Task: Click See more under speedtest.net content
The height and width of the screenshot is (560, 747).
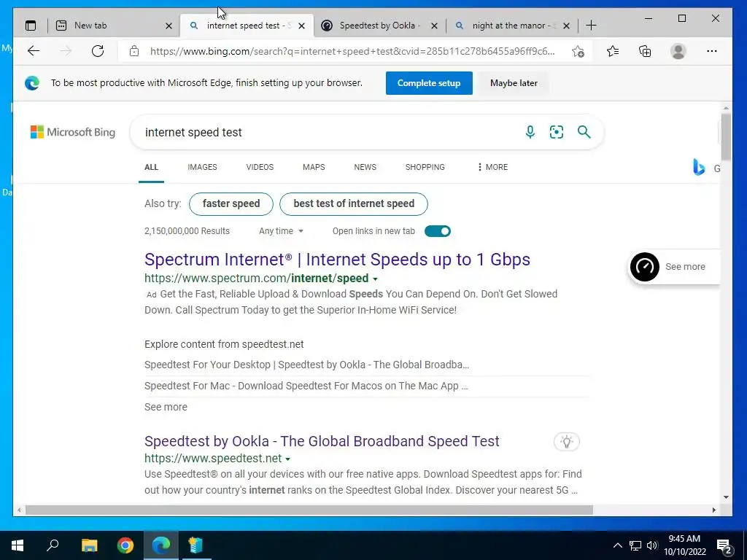Action: point(166,407)
